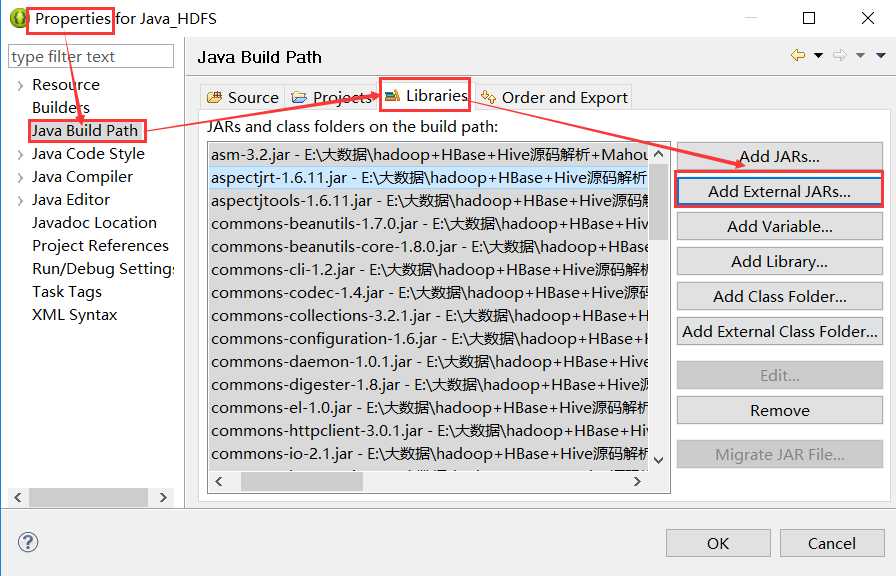
Task: Click JAR list scroll down arrow
Action: (659, 460)
